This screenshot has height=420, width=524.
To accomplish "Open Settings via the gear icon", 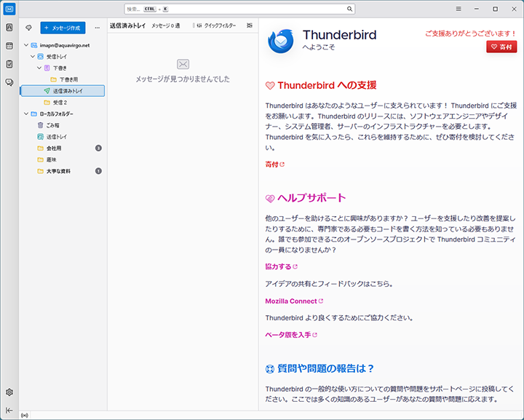I will click(9, 392).
